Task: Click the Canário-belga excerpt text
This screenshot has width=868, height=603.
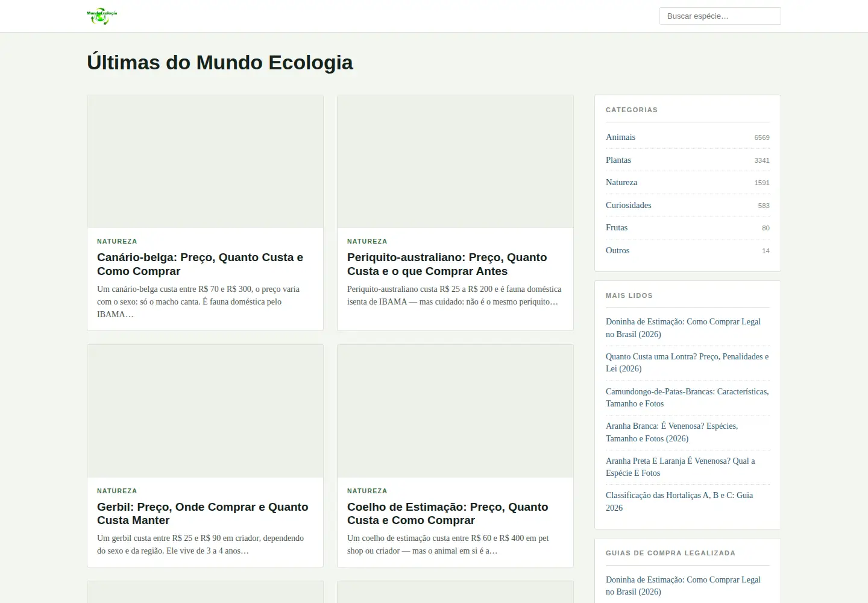Action: point(198,301)
